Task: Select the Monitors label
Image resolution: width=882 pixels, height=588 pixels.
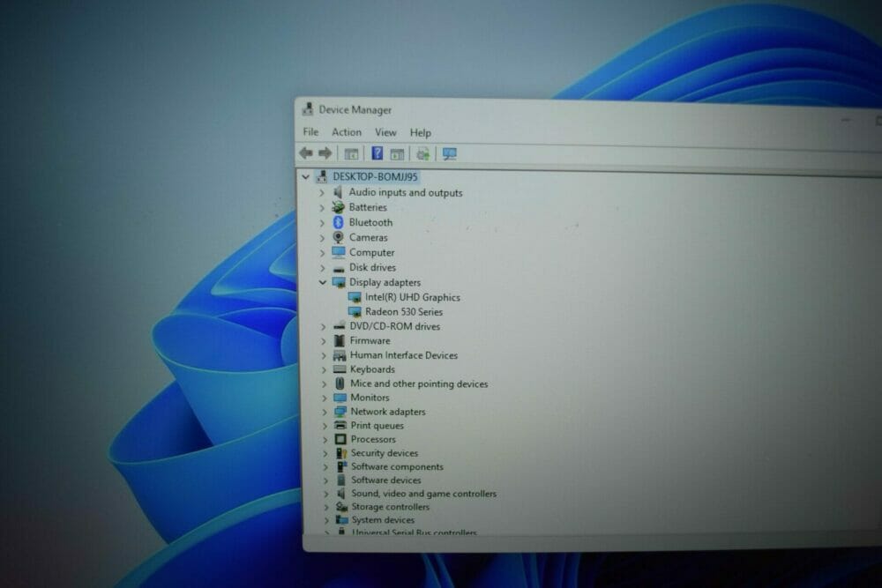Action: [x=370, y=398]
